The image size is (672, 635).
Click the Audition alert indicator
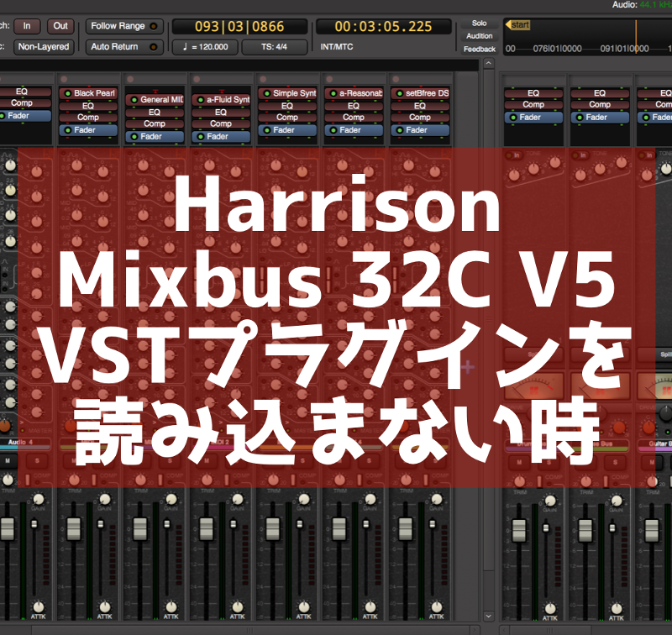(x=479, y=36)
